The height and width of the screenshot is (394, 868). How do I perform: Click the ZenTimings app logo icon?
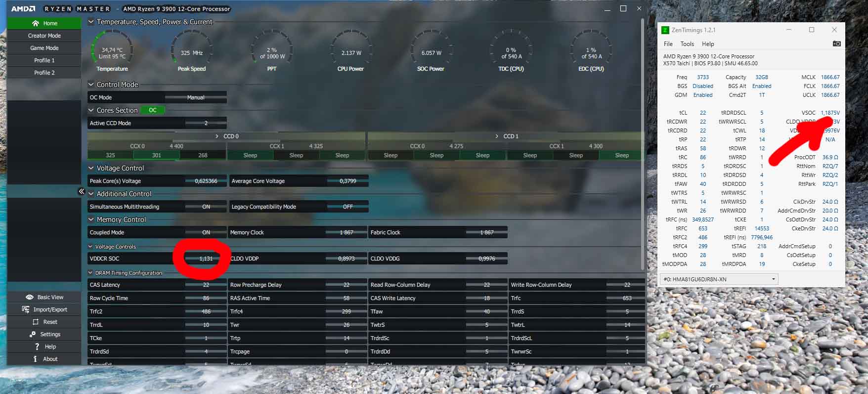click(665, 30)
